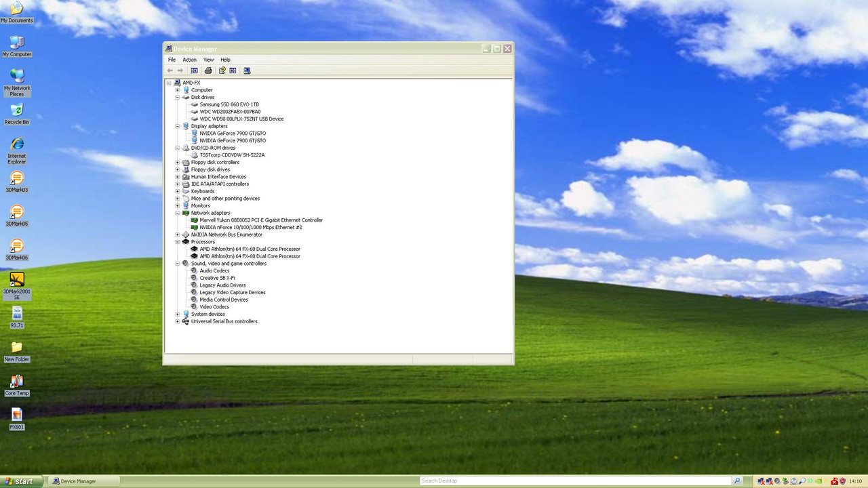Select the Internet Explorer desktop shortcut

[17, 150]
